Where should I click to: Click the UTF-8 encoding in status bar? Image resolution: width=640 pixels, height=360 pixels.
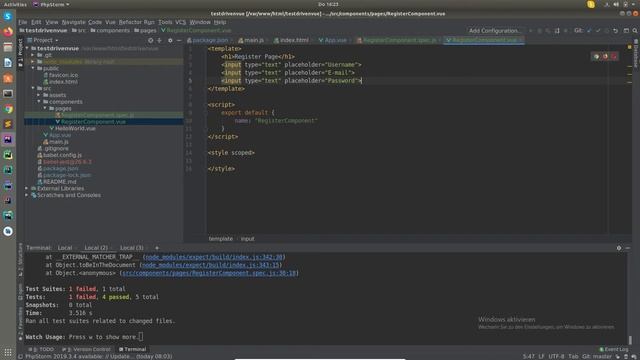point(556,356)
